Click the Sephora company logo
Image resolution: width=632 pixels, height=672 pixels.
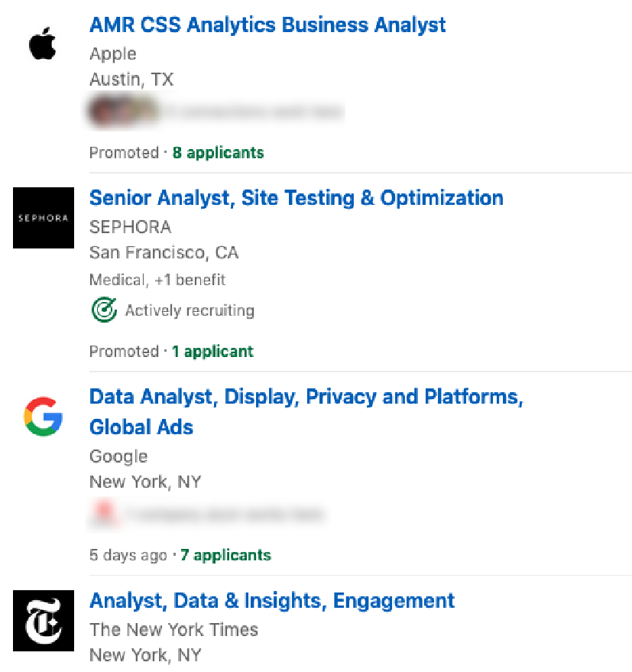(x=44, y=218)
